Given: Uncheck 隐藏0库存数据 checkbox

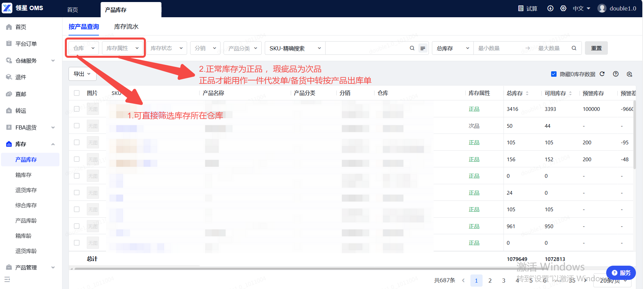Looking at the screenshot, I should 554,74.
